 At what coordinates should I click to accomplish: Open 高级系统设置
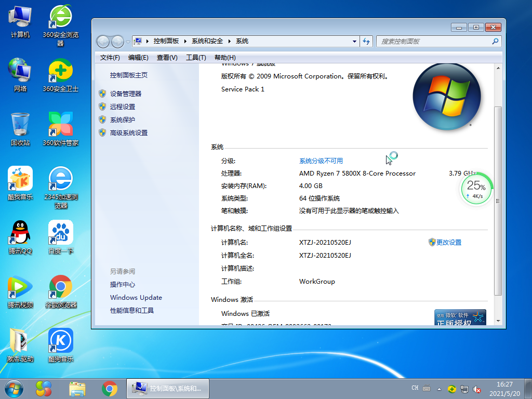pyautogui.click(x=131, y=132)
